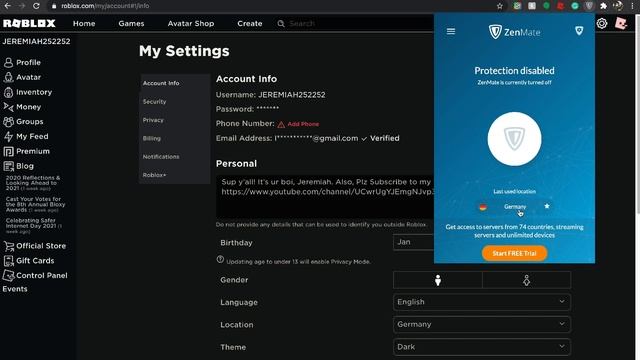This screenshot has height=360, width=640.
Task: Click the Start FREE Trial button
Action: pyautogui.click(x=514, y=253)
